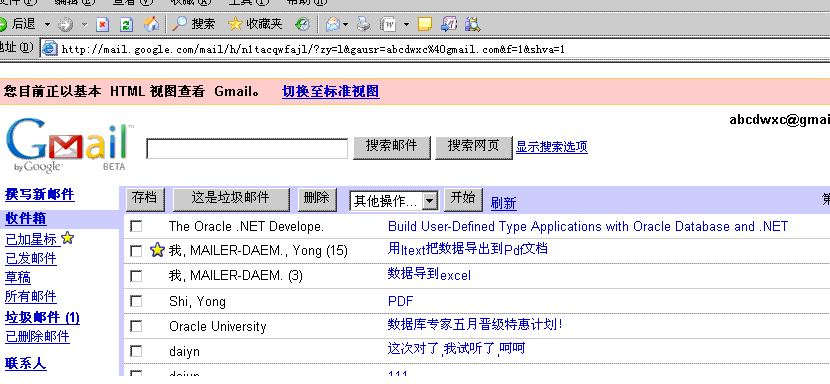
Task: Open the 已删除邮件 (Trash) folder
Action: pos(37,336)
